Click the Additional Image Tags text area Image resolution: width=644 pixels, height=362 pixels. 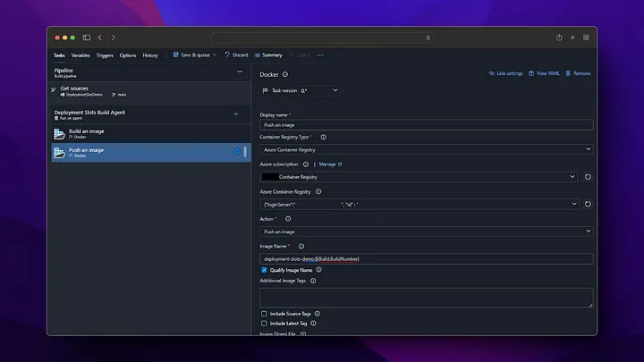(x=427, y=298)
